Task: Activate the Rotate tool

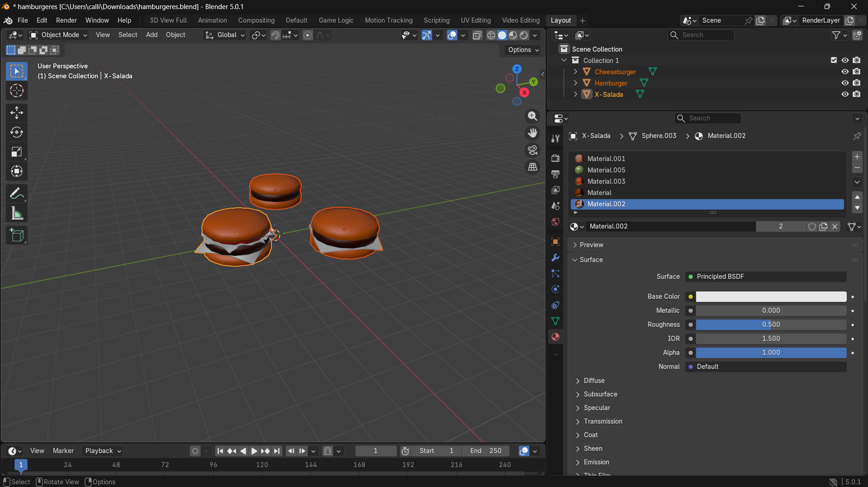Action: click(x=17, y=132)
